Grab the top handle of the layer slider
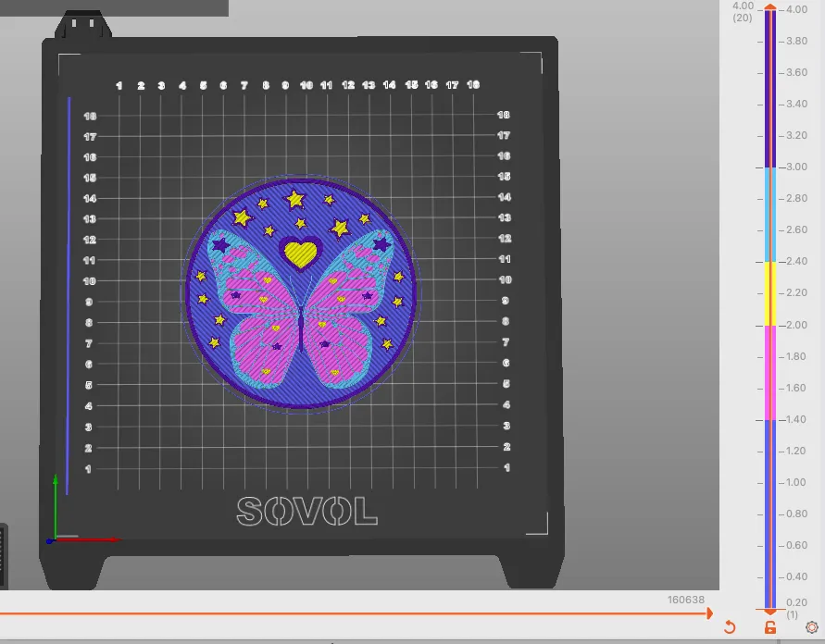This screenshot has width=825, height=644. pyautogui.click(x=769, y=6)
